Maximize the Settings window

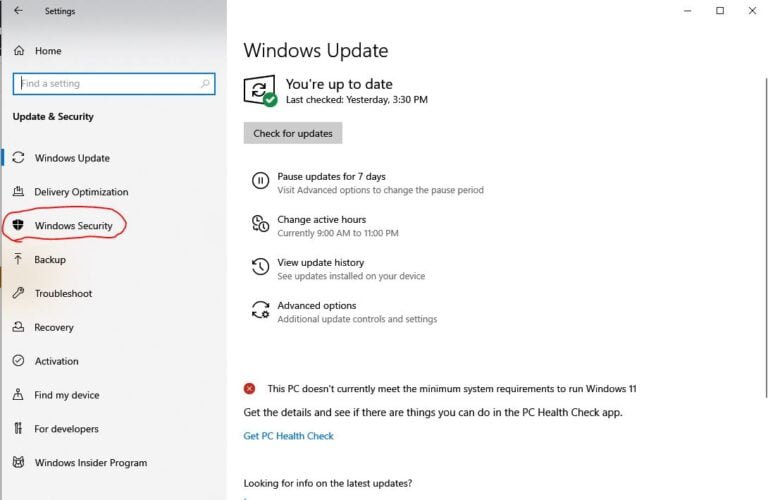(x=720, y=11)
